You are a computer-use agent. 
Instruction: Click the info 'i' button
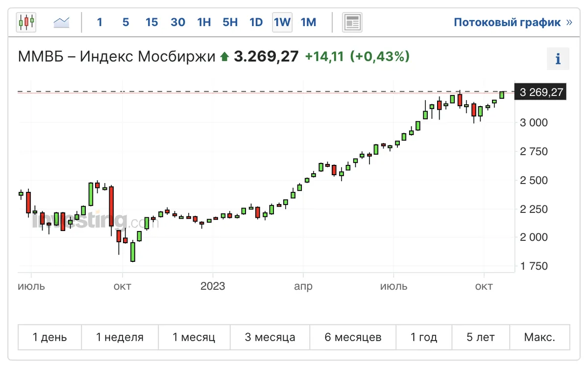click(558, 59)
